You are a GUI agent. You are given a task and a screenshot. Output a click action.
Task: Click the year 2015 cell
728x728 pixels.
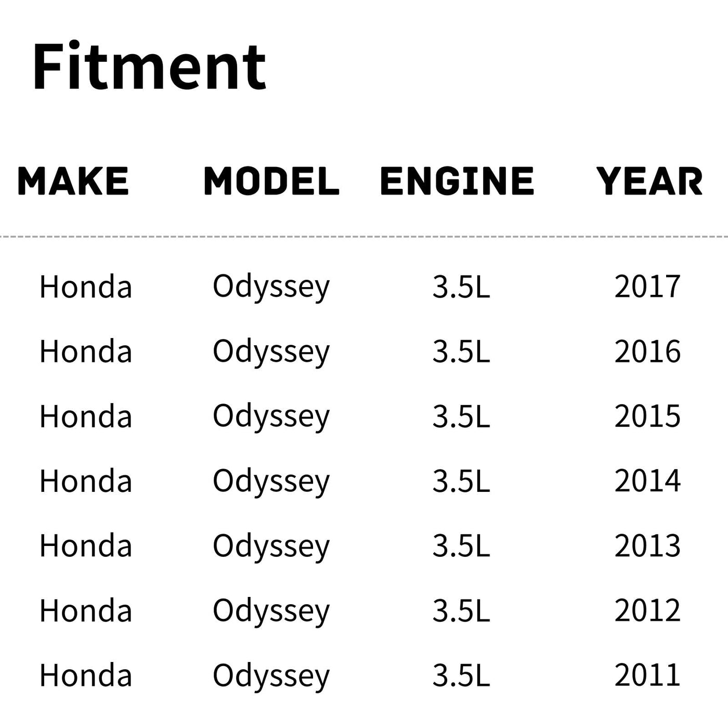(647, 417)
